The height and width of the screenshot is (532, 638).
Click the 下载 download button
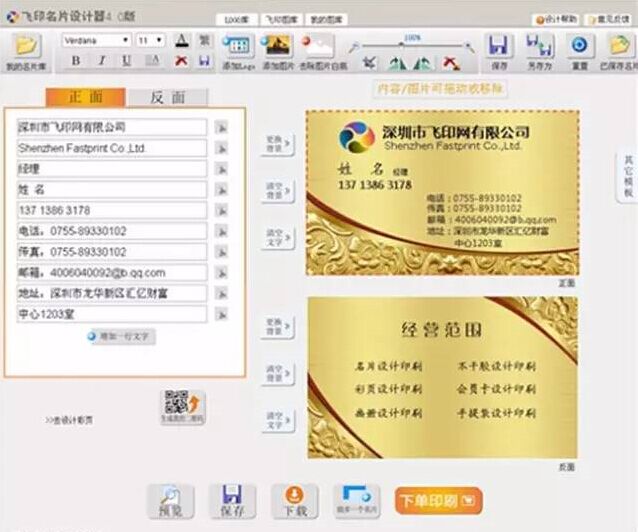[295, 501]
